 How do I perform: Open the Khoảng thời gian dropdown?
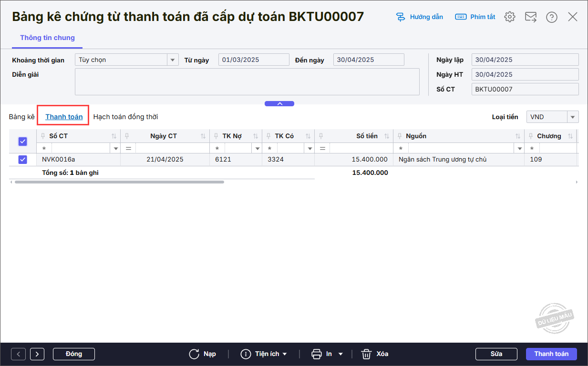(x=173, y=60)
